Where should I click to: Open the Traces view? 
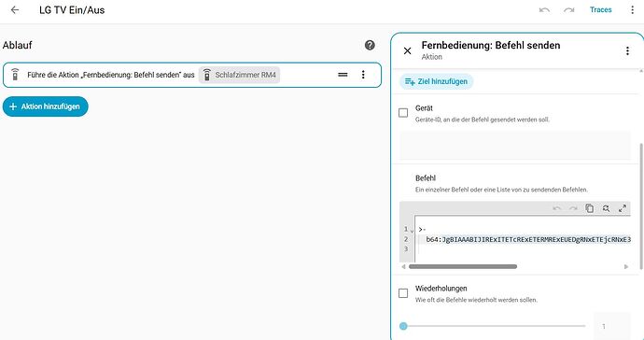tap(600, 10)
